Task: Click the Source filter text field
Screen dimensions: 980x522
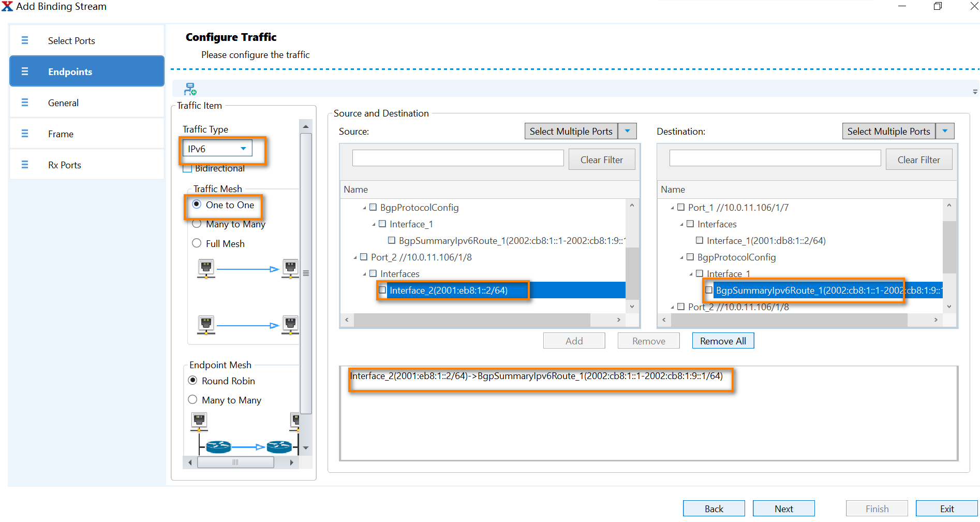Action: [458, 158]
